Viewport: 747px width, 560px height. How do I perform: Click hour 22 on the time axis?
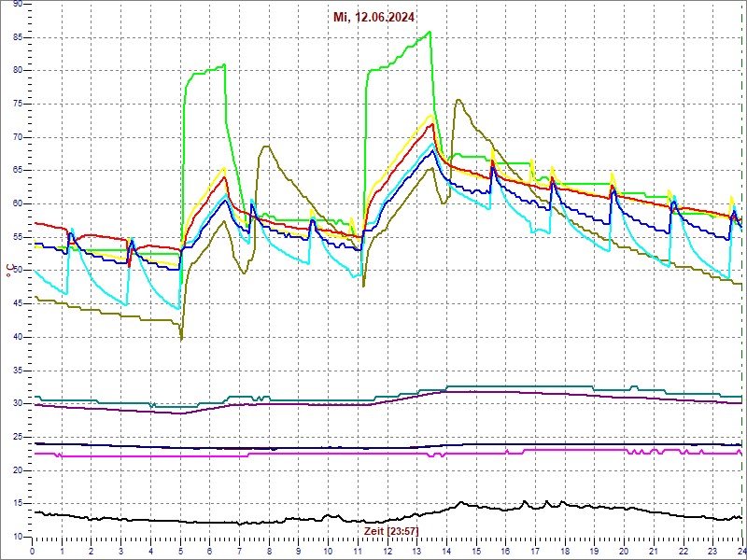(x=684, y=550)
